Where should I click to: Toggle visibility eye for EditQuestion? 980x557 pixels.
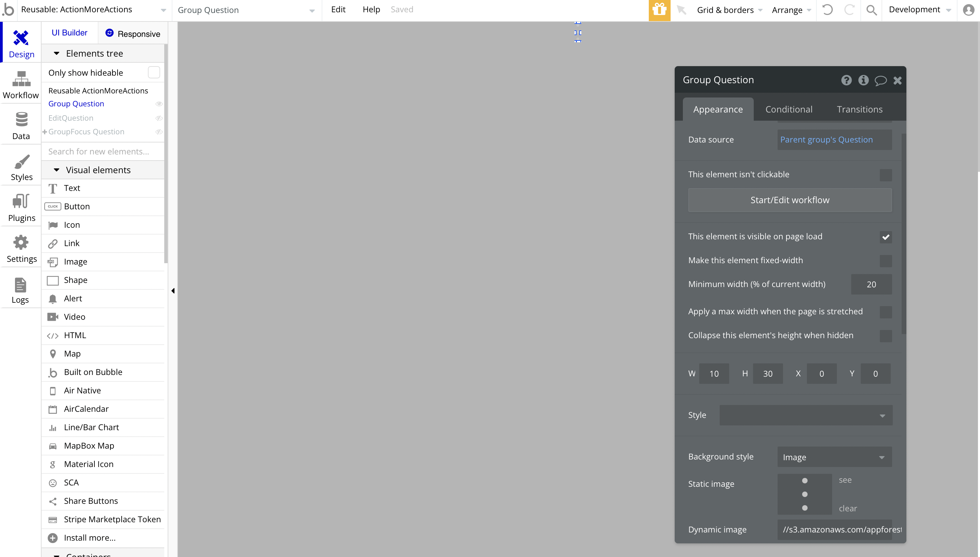click(159, 118)
